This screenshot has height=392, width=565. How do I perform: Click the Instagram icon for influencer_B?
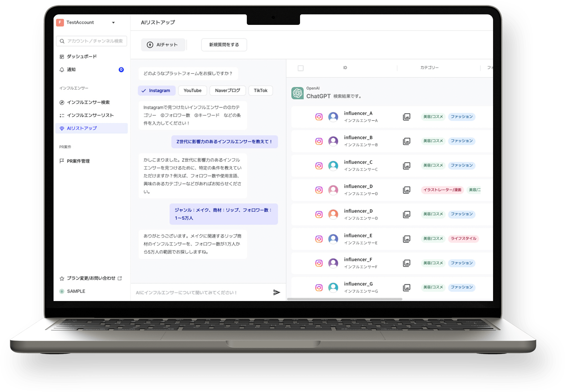coord(319,141)
